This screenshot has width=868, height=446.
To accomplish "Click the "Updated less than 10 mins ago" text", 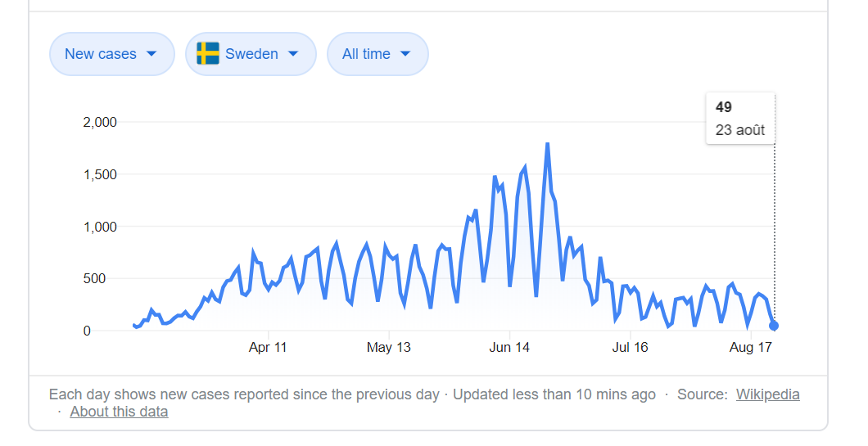I will tap(554, 394).
